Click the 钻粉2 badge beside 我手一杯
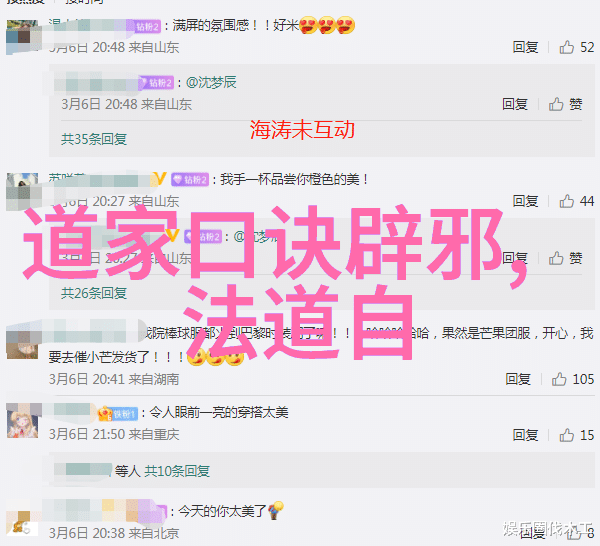The height and width of the screenshot is (546, 600). pyautogui.click(x=190, y=179)
